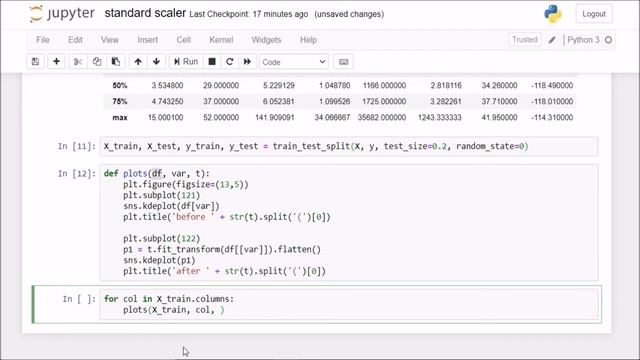
Task: Click the (unsaved changes) indicator text
Action: pyautogui.click(x=349, y=14)
